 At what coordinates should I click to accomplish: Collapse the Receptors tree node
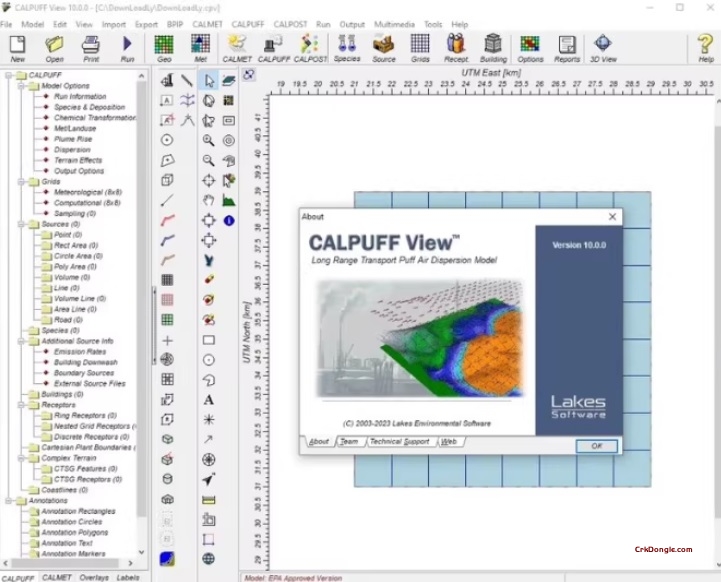click(21, 404)
